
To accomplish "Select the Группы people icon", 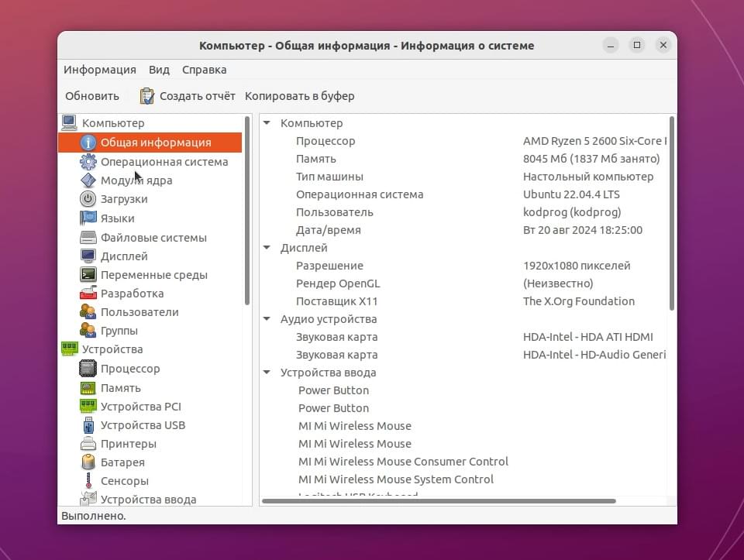I will 88,330.
